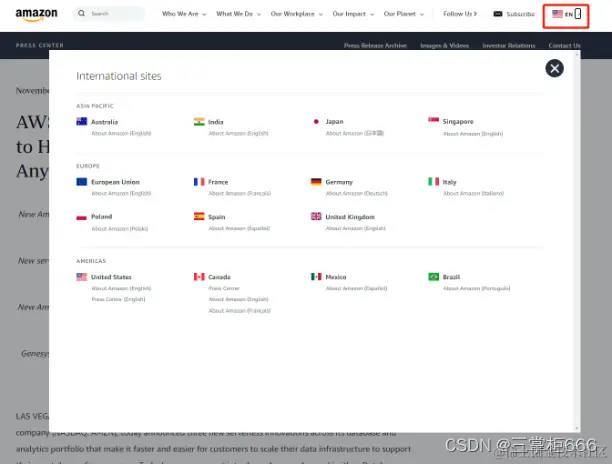The height and width of the screenshot is (464, 612).
Task: Click the Poland flag icon
Action: point(82,217)
